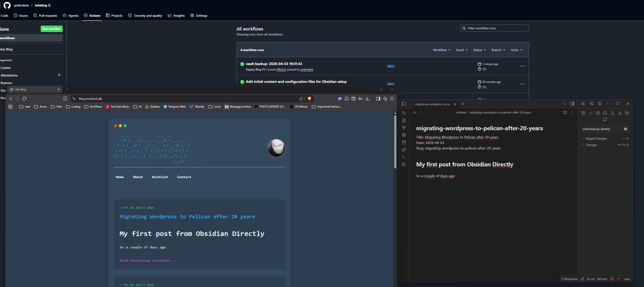644x287 pixels.
Task: Open the Tags panel icon in Obsidian
Action: [600, 104]
